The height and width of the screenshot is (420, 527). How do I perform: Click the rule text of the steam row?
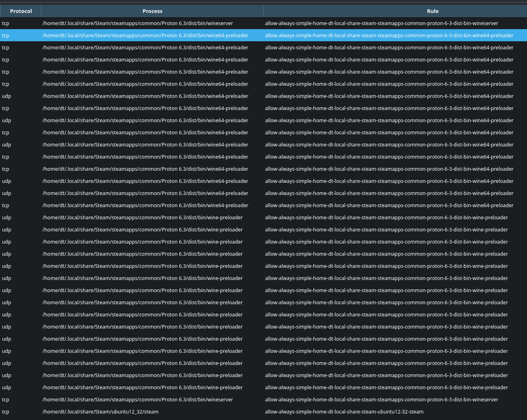pos(344,412)
